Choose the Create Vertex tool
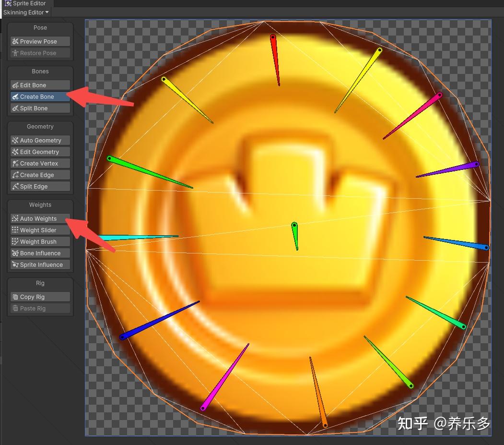 tap(40, 164)
